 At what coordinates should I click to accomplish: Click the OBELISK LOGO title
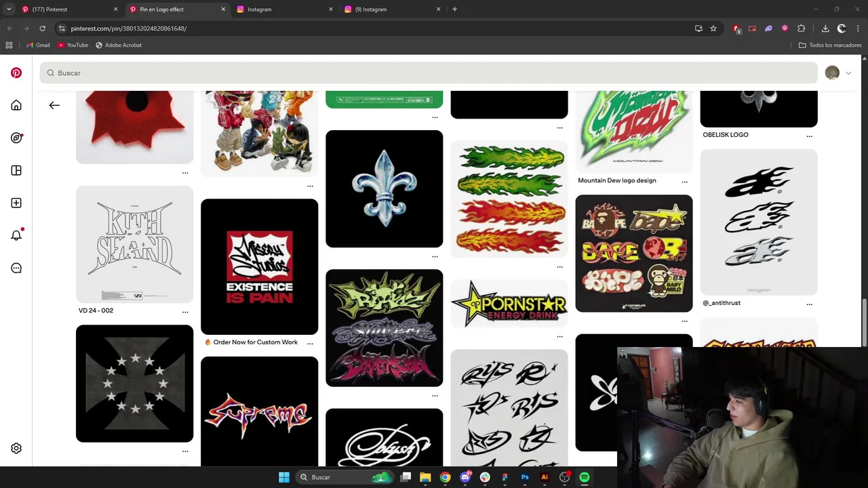[x=726, y=134]
